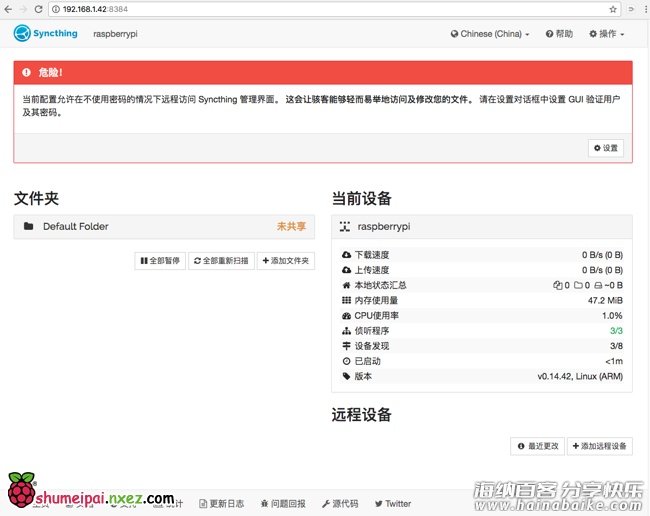Image resolution: width=650 pixels, height=516 pixels.
Task: Click the 内存使用量 memory grid icon
Action: (x=347, y=300)
